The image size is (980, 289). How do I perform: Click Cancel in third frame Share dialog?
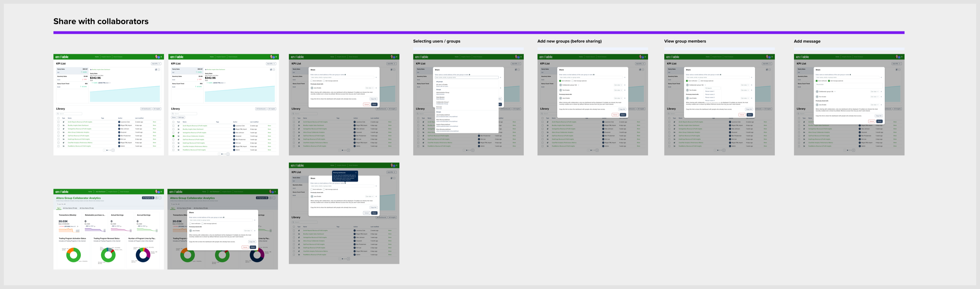pos(367,105)
